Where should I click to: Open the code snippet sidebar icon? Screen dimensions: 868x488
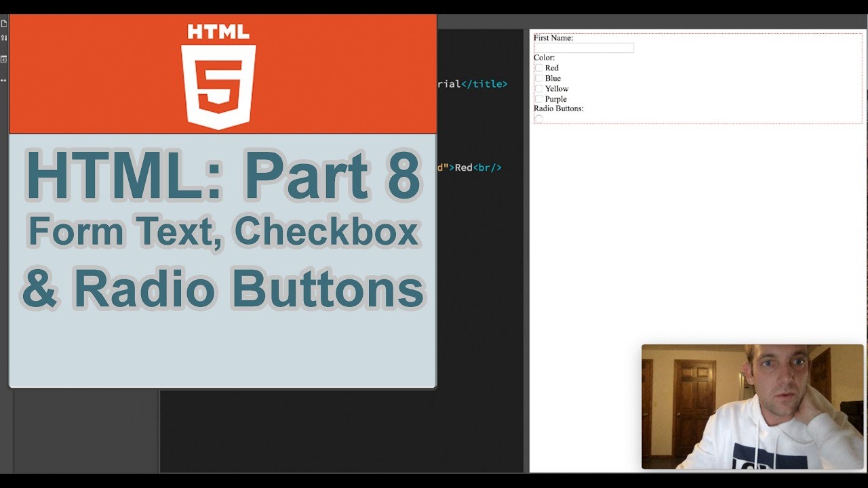tap(3, 60)
